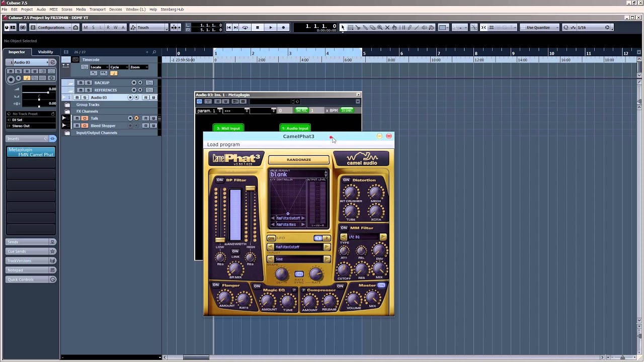Turn off the BP Filter ON switch
The image size is (644, 362).
pos(219,180)
